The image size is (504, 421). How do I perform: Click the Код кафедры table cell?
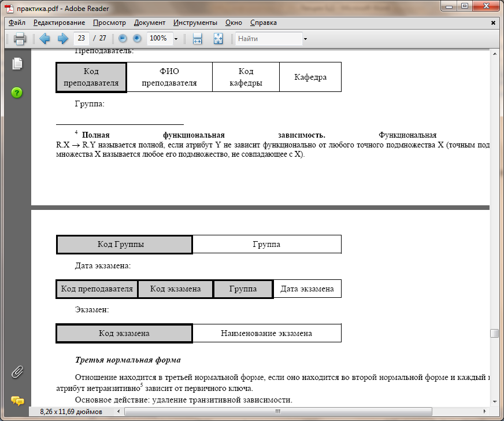tap(246, 77)
